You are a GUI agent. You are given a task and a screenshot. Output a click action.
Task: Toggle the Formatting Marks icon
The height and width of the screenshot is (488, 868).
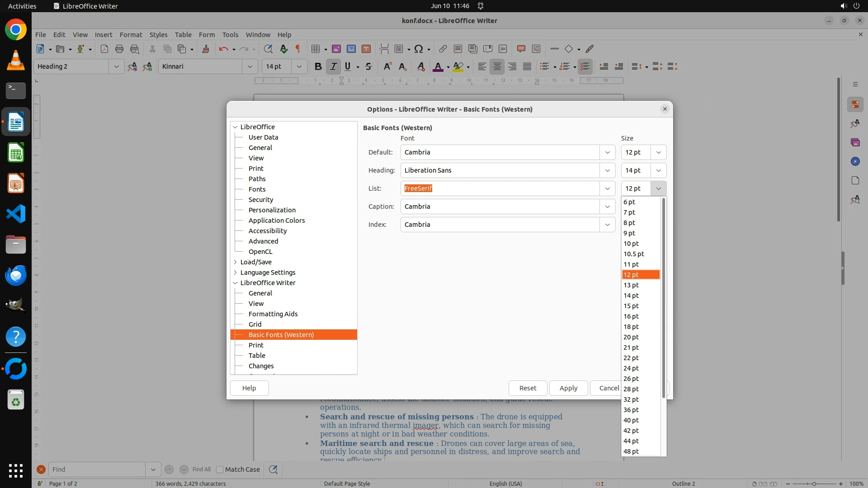298,49
